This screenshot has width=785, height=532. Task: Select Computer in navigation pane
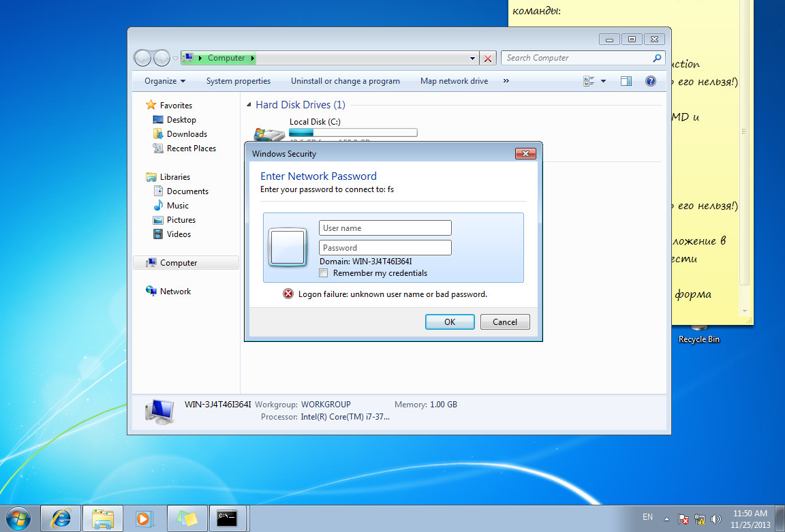pyautogui.click(x=186, y=263)
